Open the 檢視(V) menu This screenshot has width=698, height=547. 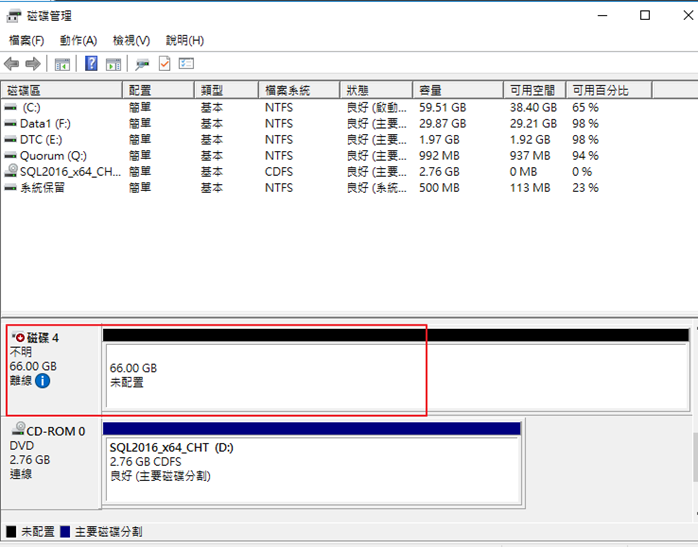click(131, 40)
